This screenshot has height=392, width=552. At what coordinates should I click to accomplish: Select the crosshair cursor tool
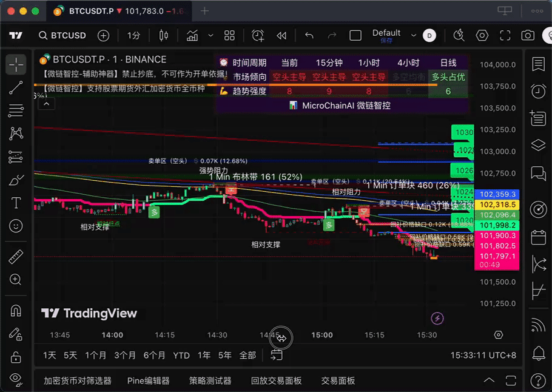16,65
